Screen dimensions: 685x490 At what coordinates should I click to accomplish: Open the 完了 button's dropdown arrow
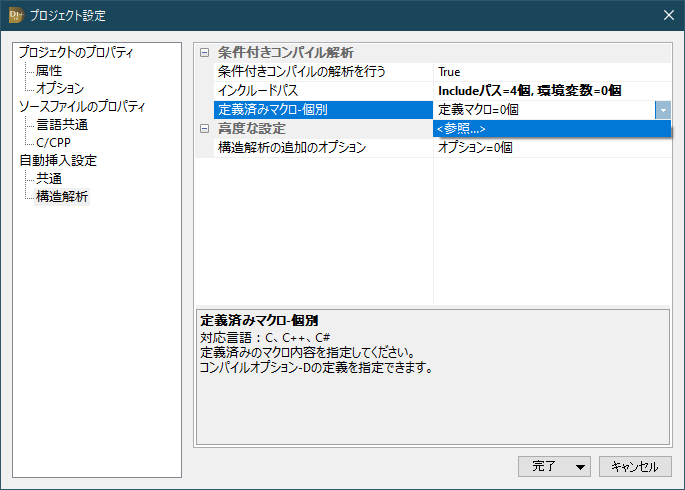(581, 466)
